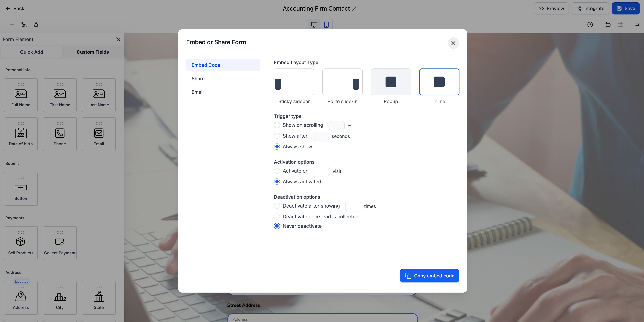Image resolution: width=644 pixels, height=322 pixels.
Task: Switch to mobile device preview icon
Action: point(326,25)
